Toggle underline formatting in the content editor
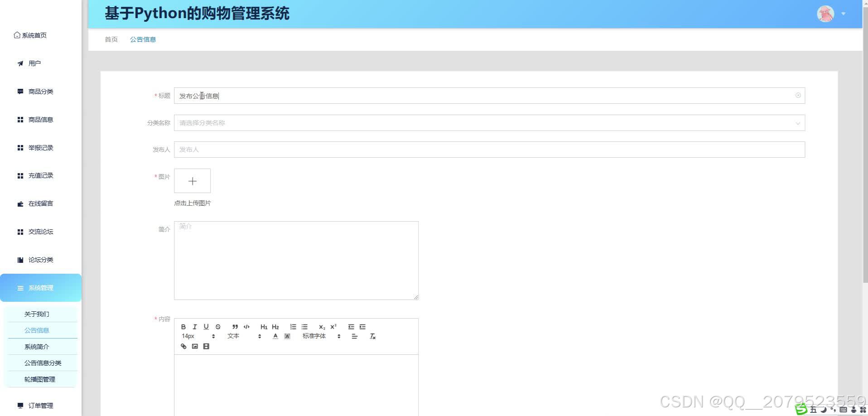Screen dimensions: 868x416 coord(206,327)
